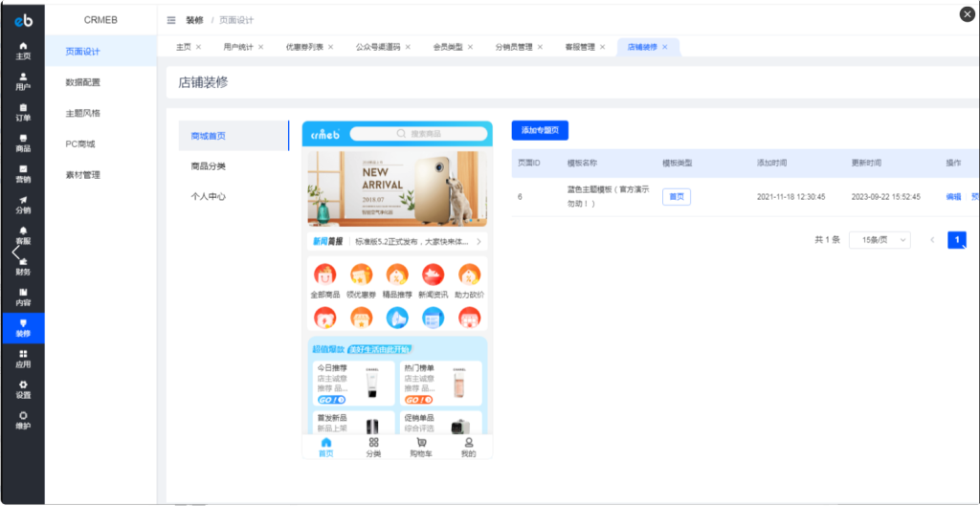Close the 公众号渠道码 tab
The width and height of the screenshot is (980, 506).
tap(408, 47)
